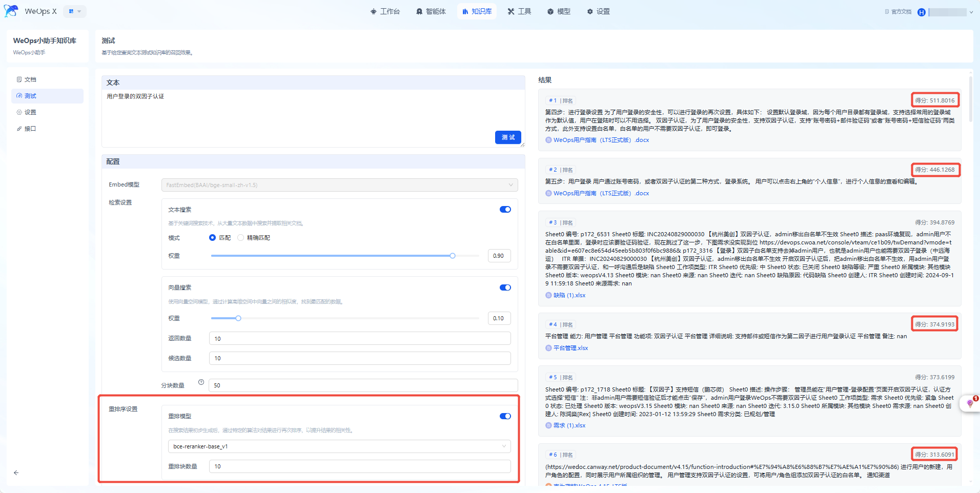Click the floating assistant icon with badge
Screen dimensions: 980x493
[x=970, y=403]
